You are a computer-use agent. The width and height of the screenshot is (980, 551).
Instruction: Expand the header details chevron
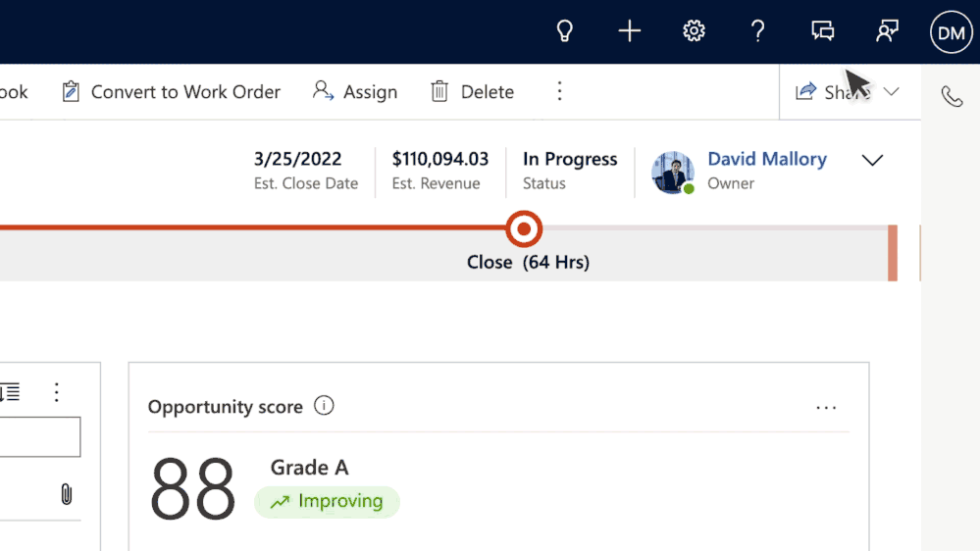(872, 160)
